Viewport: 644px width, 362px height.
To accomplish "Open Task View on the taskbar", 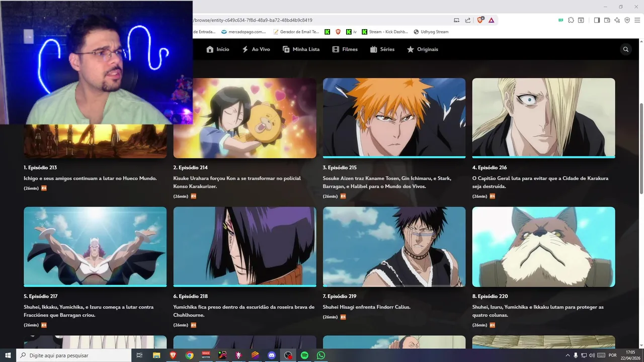I will (139, 355).
